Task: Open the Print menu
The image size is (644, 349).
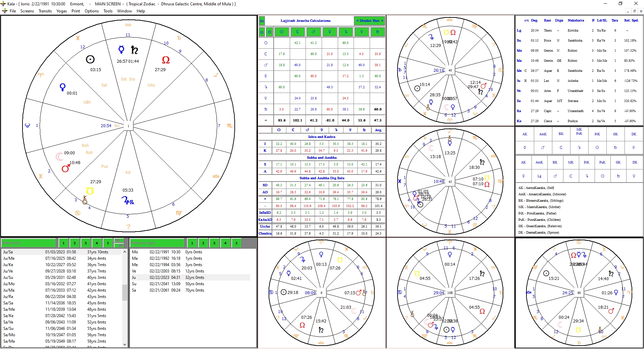Action: (76, 11)
